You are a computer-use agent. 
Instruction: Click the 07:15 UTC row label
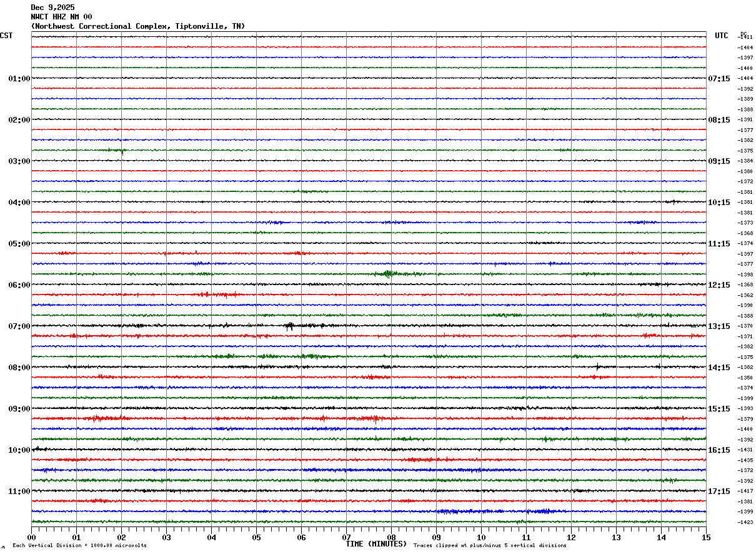coord(719,79)
